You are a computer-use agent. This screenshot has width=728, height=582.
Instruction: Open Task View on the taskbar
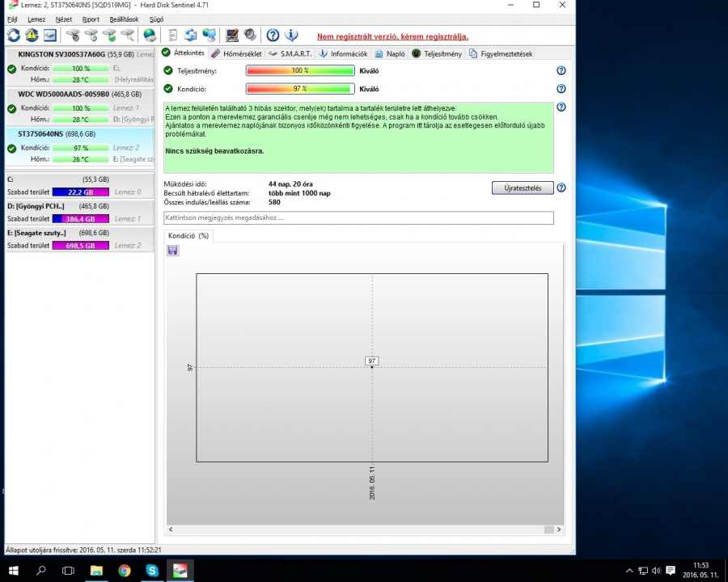pos(68,571)
